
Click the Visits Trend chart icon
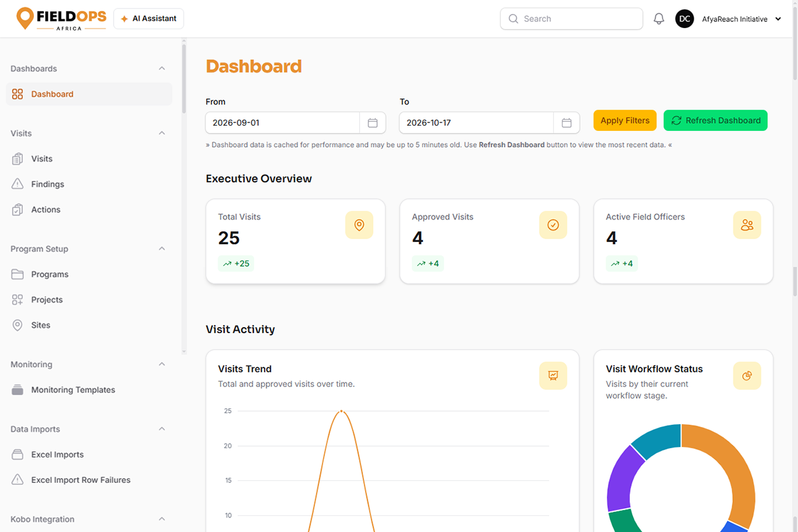tap(553, 376)
